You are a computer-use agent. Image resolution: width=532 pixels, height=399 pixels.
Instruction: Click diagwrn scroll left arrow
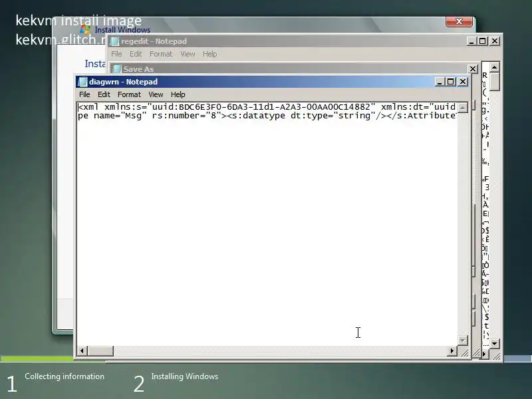tap(82, 351)
